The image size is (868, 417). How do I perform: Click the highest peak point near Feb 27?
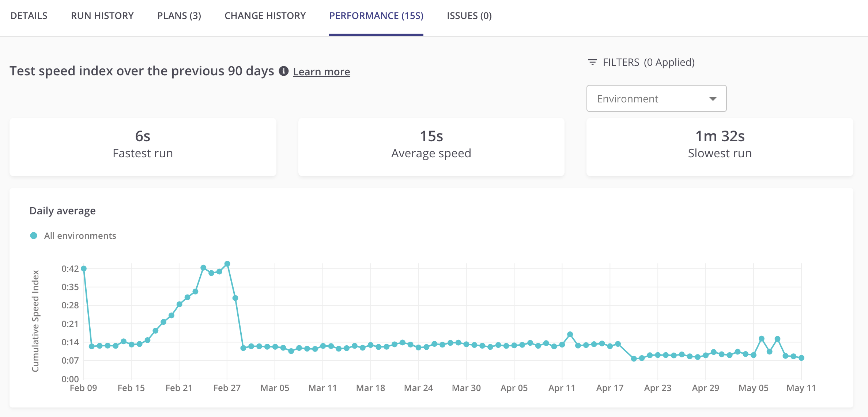pos(227,264)
